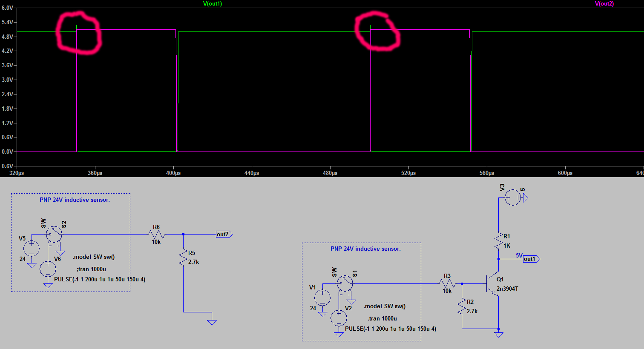
Task: Click the ground symbol under V2
Action: (339, 335)
